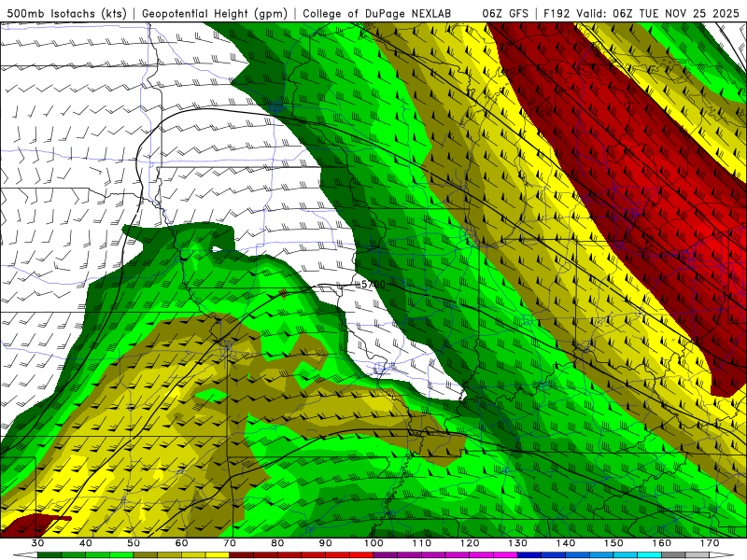
Task: Click the '5700' height contour label
Action: coord(373,285)
